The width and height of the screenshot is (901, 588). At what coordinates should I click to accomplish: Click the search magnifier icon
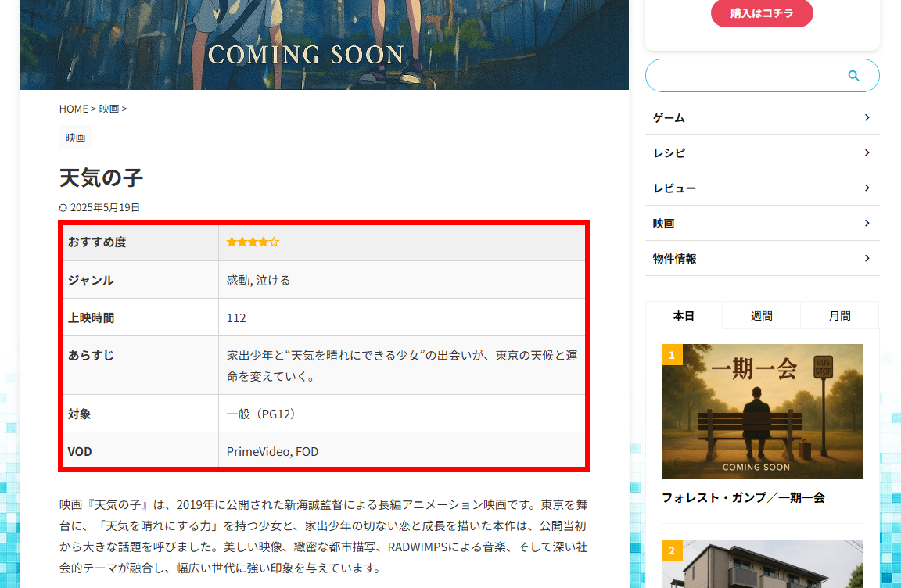click(x=853, y=76)
